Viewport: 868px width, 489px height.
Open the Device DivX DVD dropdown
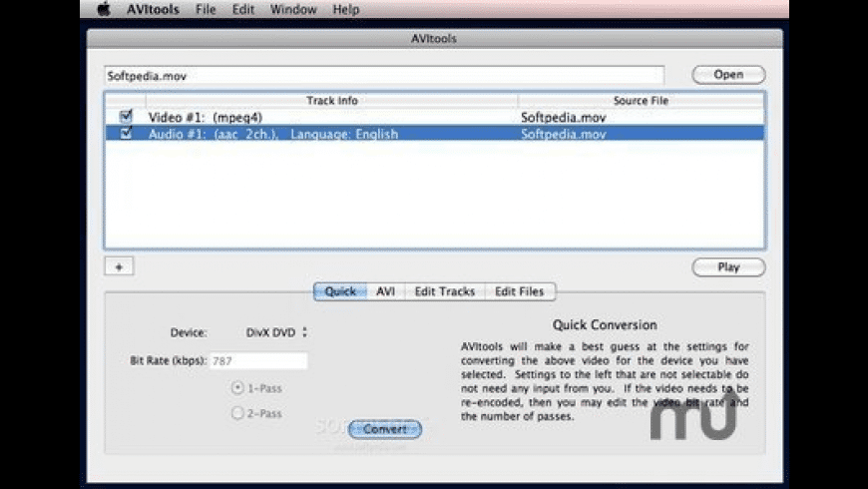tap(276, 332)
